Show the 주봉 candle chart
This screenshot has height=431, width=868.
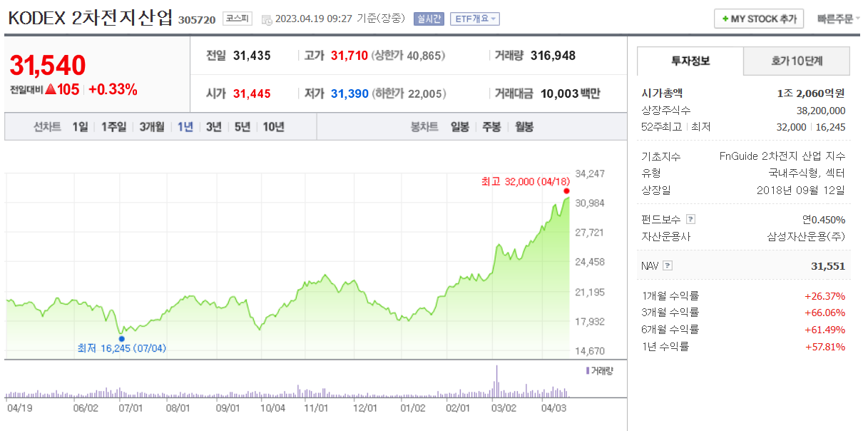(491, 127)
